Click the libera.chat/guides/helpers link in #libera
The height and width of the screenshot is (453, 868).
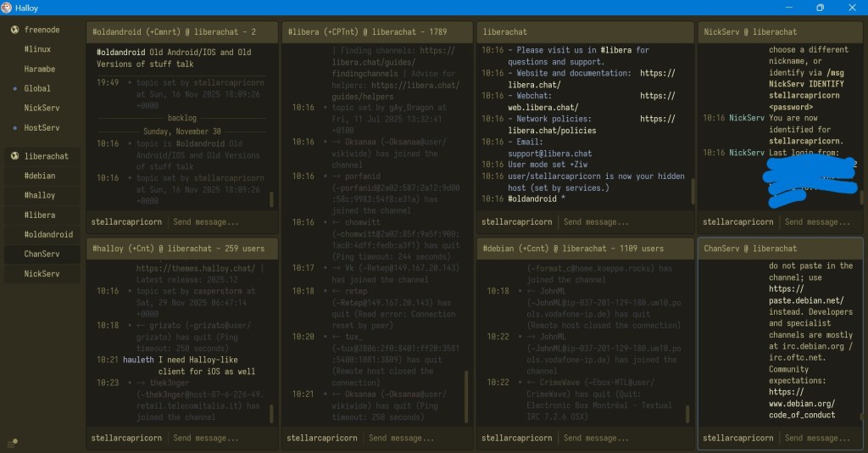395,91
